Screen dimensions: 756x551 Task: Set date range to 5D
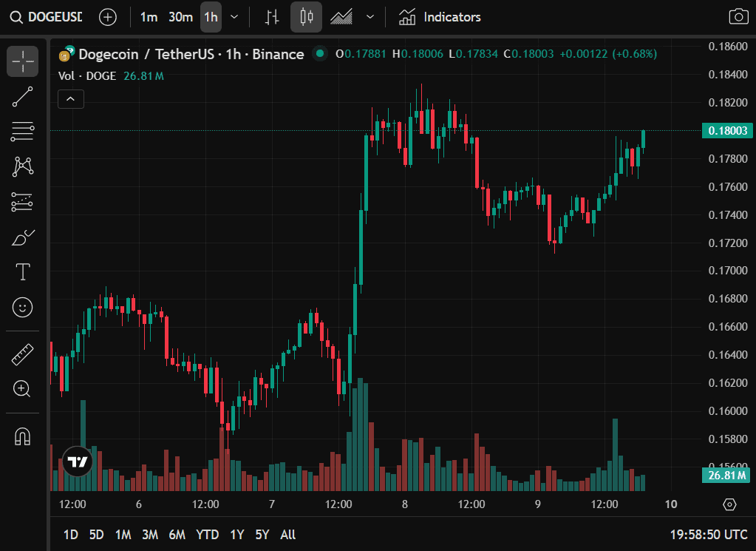(96, 535)
